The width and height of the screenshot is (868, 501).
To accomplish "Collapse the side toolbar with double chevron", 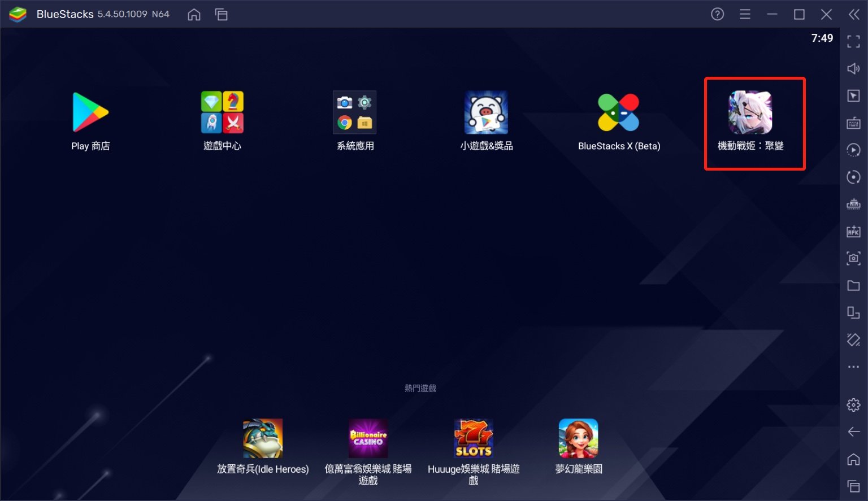I will [854, 14].
